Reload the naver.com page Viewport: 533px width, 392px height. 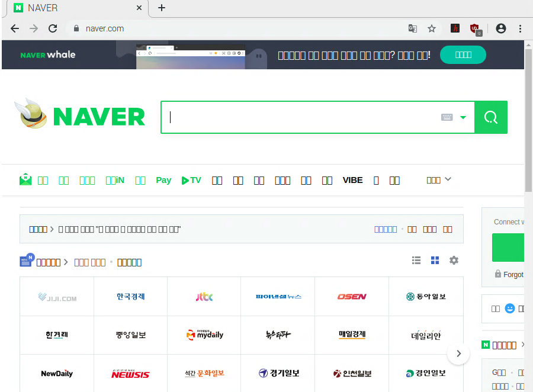tap(53, 28)
